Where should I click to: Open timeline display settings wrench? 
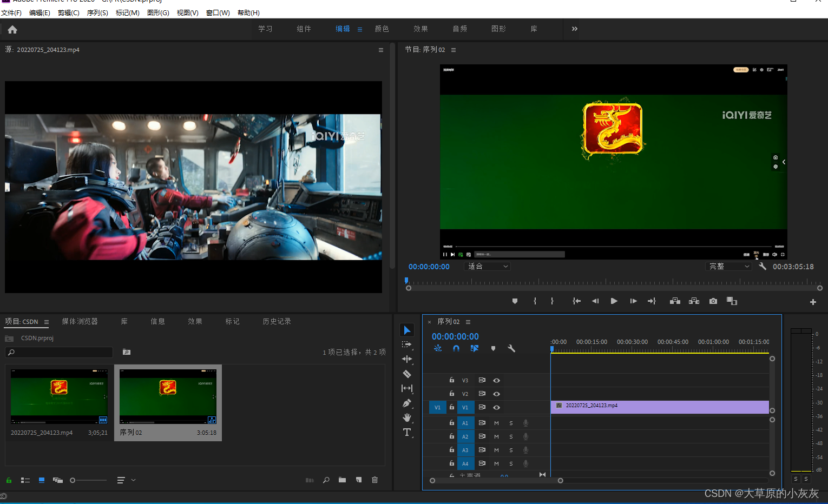511,349
